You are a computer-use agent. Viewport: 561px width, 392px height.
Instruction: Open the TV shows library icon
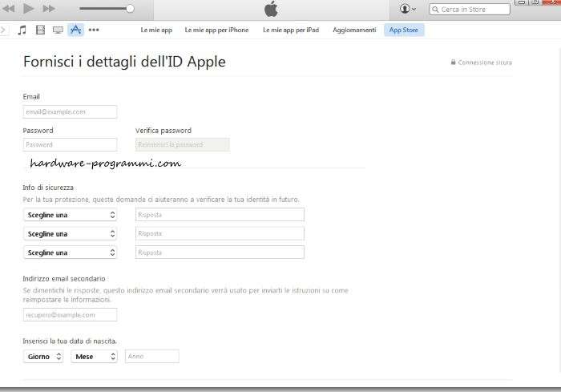coord(58,30)
